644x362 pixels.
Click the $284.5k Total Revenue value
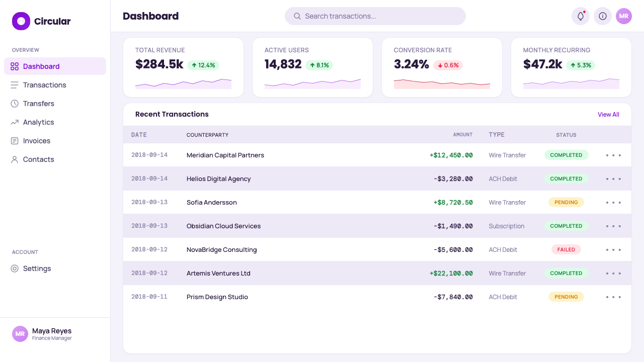click(x=159, y=64)
